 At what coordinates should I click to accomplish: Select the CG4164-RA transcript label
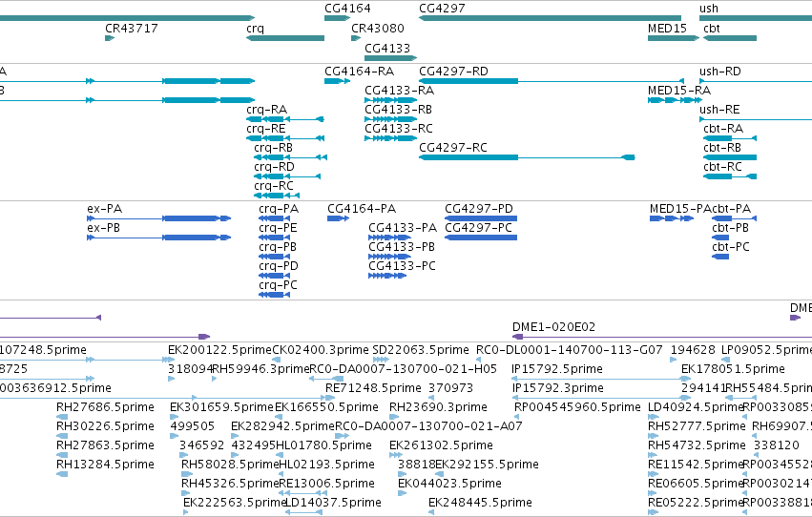point(360,71)
